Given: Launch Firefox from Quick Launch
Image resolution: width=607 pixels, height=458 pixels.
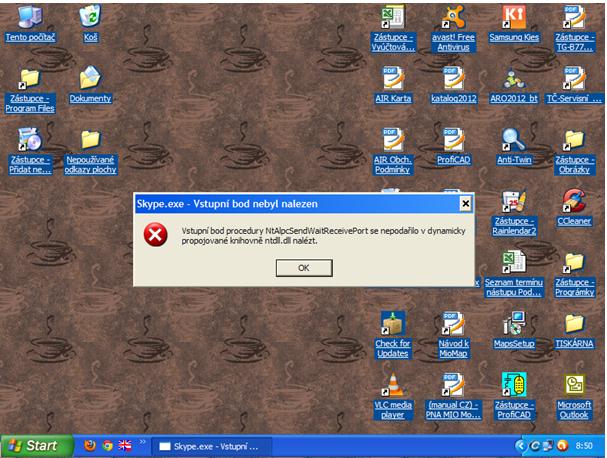Looking at the screenshot, I should point(90,445).
